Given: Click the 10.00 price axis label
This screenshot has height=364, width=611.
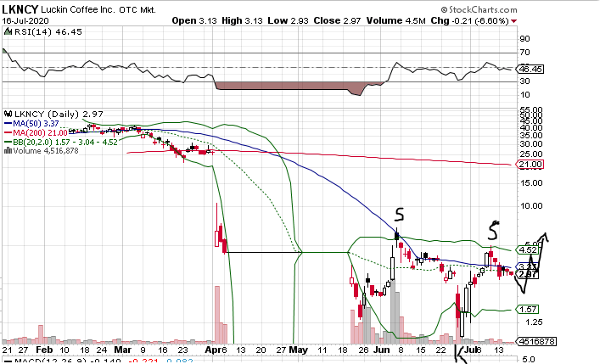Looking at the screenshot, I should click(x=531, y=206).
